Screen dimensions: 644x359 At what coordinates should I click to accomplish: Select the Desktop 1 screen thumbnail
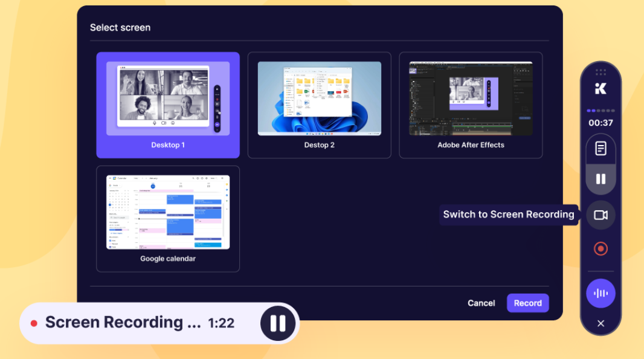click(x=168, y=105)
